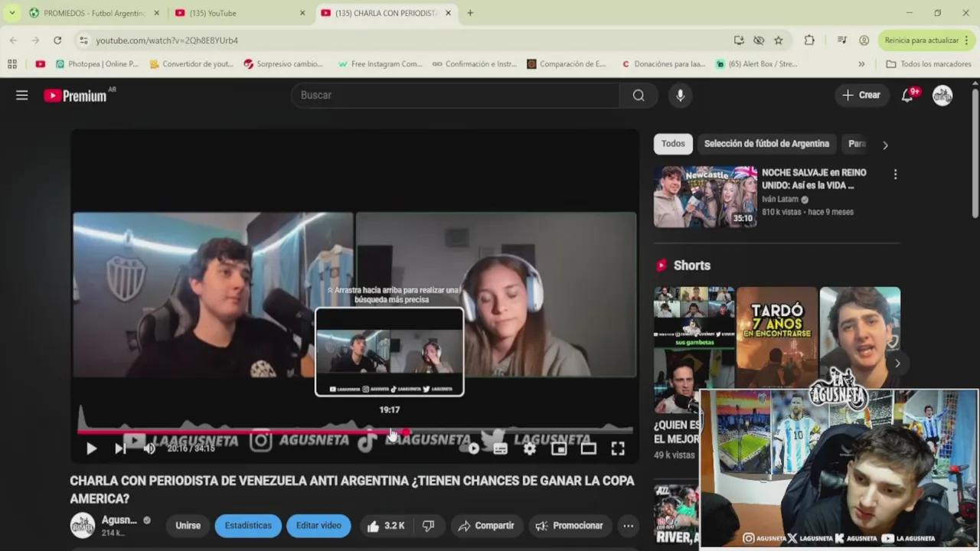Open Estadísticas for the video
The height and width of the screenshot is (551, 980).
click(x=248, y=526)
